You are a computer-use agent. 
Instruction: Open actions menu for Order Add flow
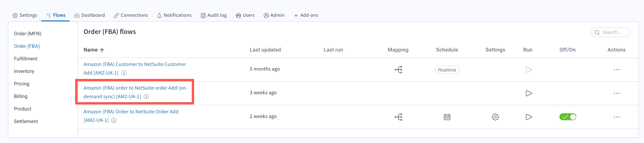pyautogui.click(x=616, y=117)
